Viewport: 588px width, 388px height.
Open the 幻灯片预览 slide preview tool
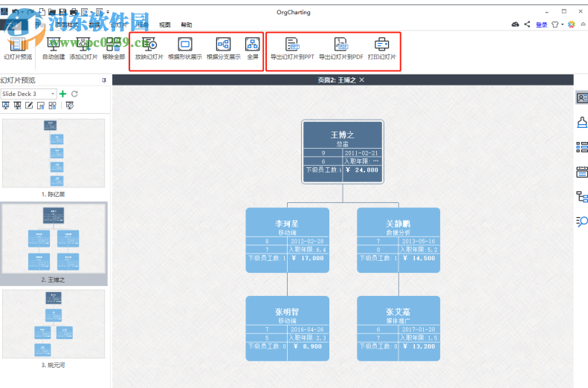point(18,49)
